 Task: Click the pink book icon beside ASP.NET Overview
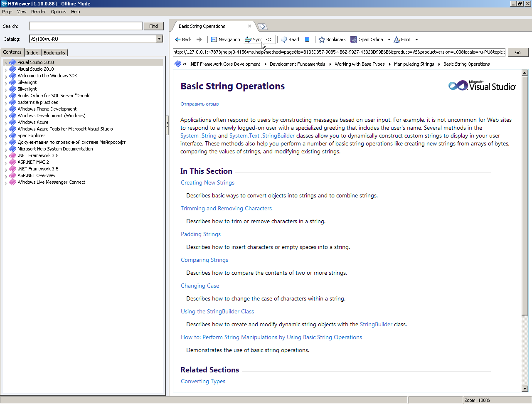click(12, 175)
